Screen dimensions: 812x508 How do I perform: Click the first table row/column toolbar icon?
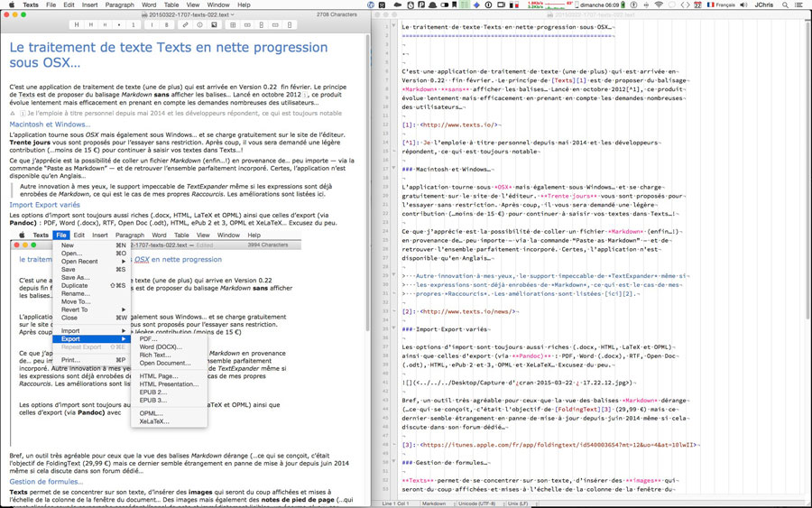coord(247,24)
